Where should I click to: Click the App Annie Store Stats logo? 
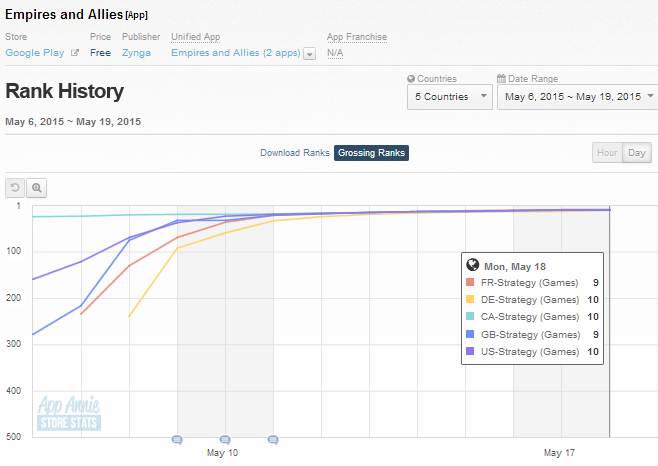pos(68,413)
